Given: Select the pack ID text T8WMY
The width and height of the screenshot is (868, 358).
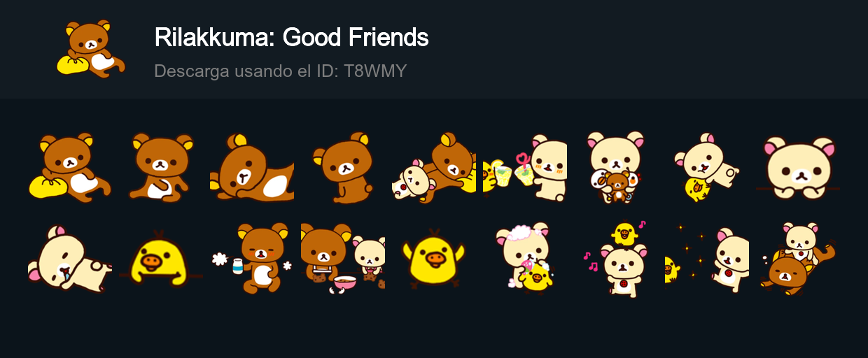Looking at the screenshot, I should pos(375,71).
